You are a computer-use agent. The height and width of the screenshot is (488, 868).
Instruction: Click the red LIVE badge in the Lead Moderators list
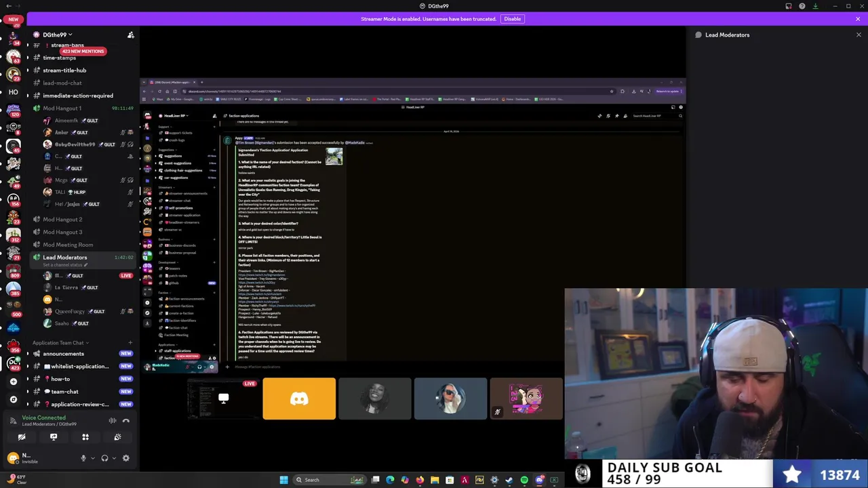[x=126, y=276]
